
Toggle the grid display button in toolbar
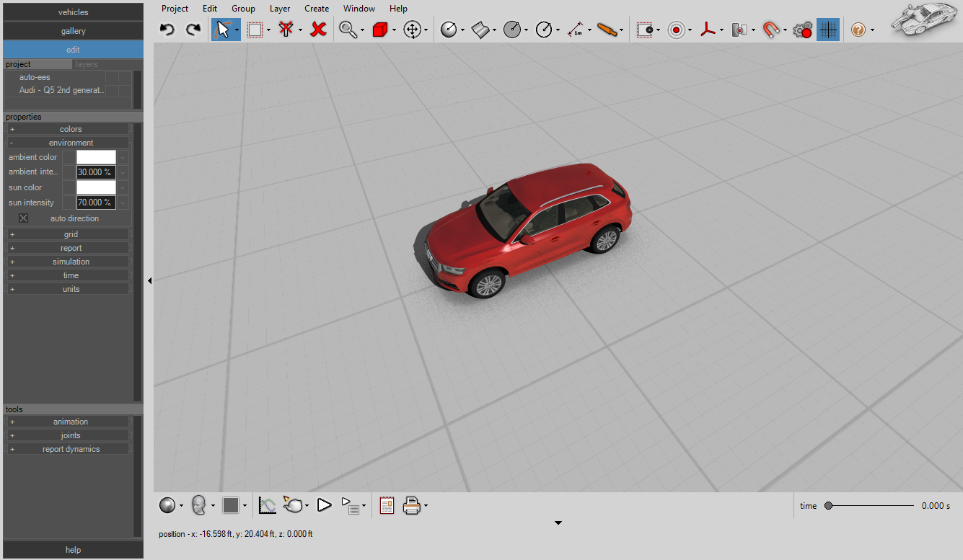pos(828,30)
